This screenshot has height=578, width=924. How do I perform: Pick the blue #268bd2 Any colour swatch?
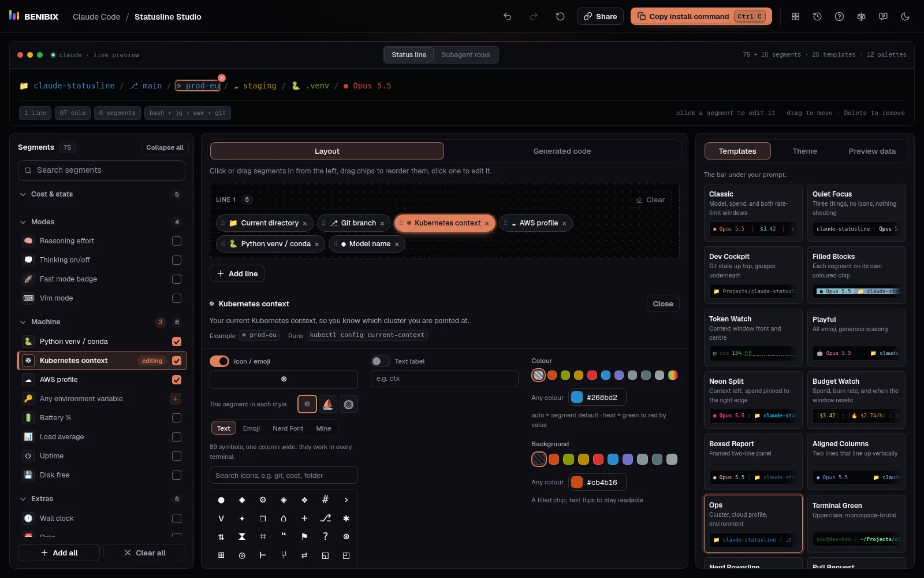point(577,398)
